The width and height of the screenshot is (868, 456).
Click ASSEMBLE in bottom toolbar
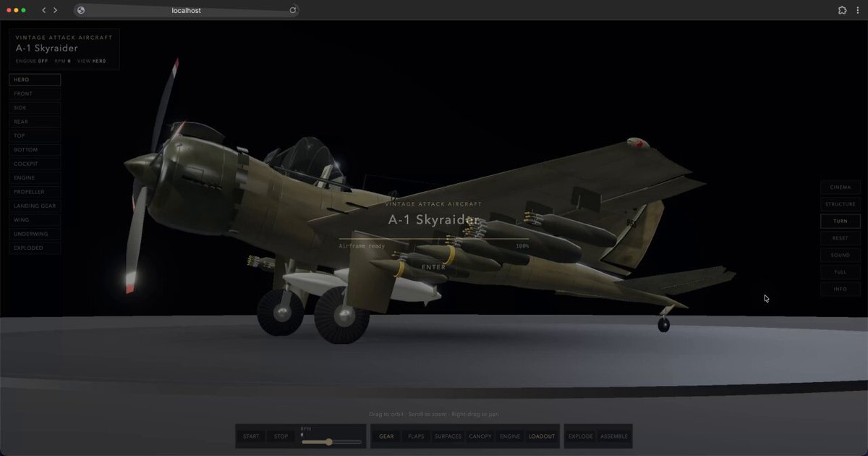point(614,436)
